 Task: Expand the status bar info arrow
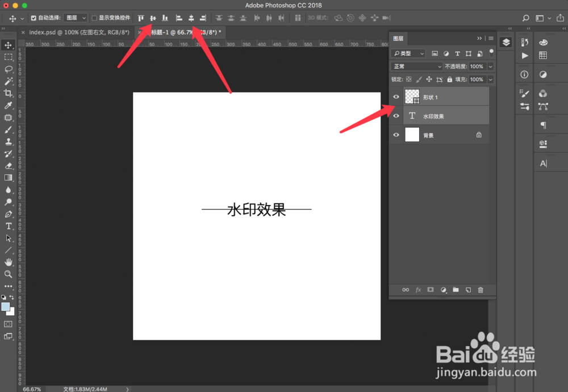[x=127, y=389]
